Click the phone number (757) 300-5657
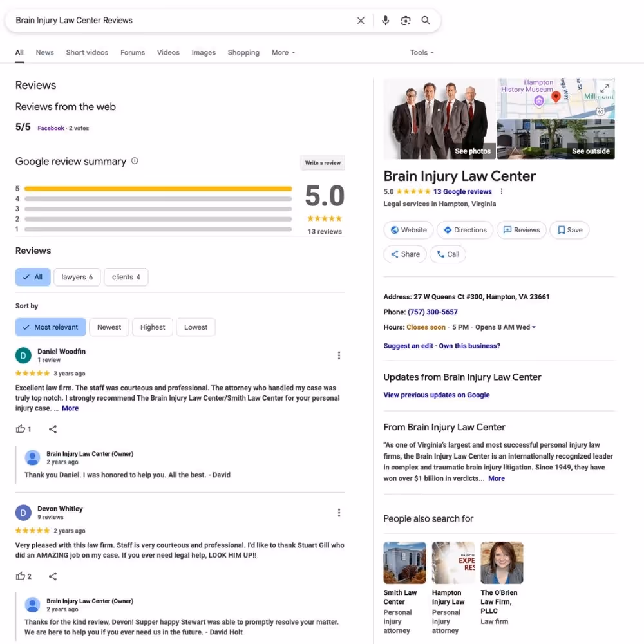Viewport: 644px width, 644px height. (x=433, y=312)
